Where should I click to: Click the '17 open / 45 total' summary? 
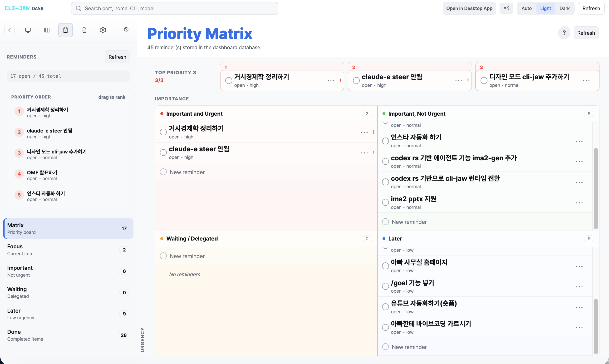tap(68, 76)
